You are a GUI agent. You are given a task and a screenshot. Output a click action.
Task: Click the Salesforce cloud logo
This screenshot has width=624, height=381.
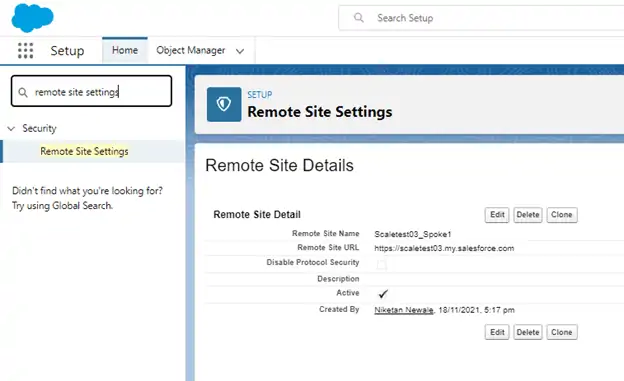coord(32,18)
